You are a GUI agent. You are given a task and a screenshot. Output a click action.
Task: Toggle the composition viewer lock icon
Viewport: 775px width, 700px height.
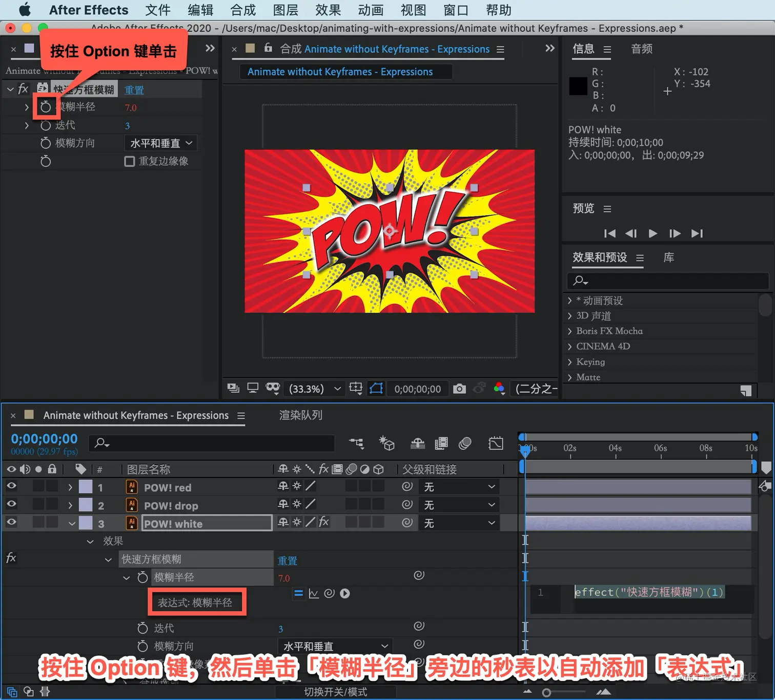tap(268, 48)
